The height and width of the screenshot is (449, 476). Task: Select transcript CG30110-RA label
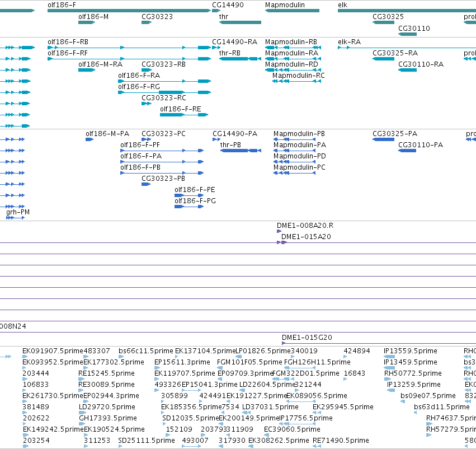[421, 64]
